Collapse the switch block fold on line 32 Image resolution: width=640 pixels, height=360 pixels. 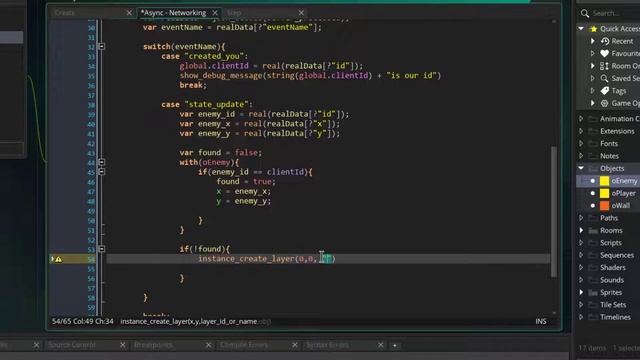[102, 47]
